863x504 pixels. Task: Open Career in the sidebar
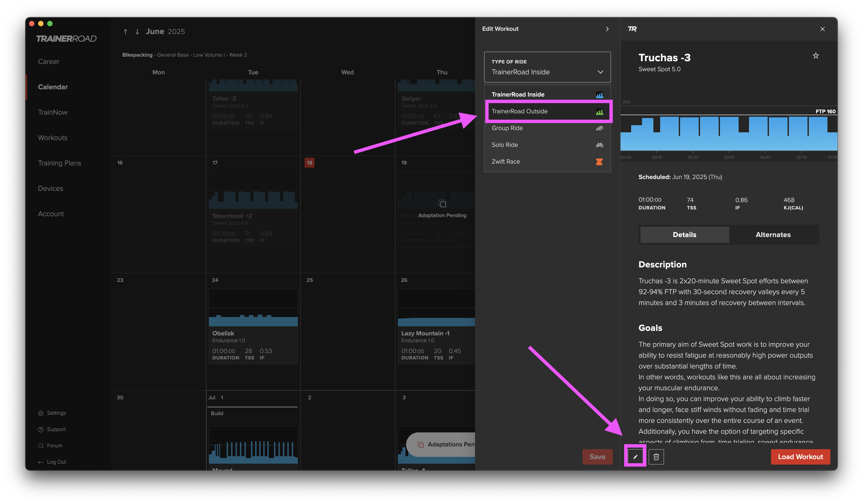click(49, 62)
